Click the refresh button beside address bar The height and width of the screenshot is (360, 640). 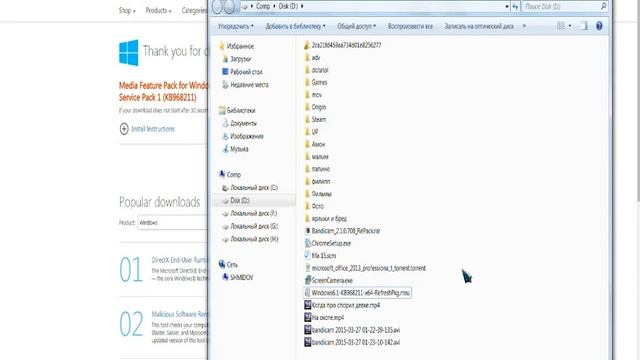pyautogui.click(x=516, y=7)
